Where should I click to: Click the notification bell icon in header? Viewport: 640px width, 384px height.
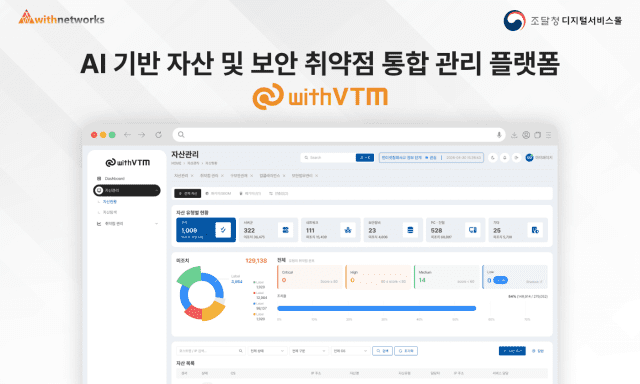point(505,158)
